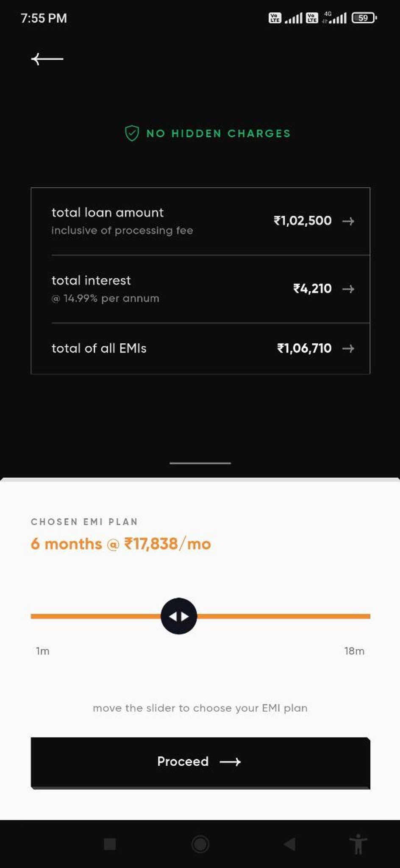Tap the green shield checkmark icon
The height and width of the screenshot is (868, 400).
tap(132, 133)
